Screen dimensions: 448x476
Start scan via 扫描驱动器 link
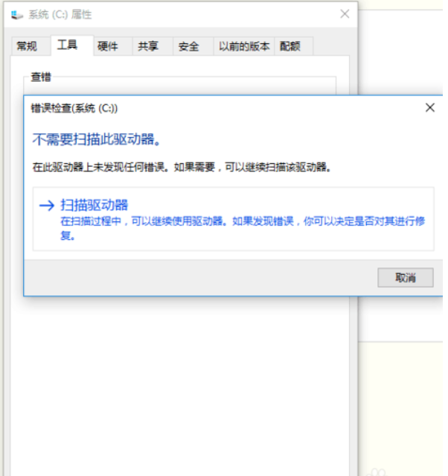(x=95, y=206)
